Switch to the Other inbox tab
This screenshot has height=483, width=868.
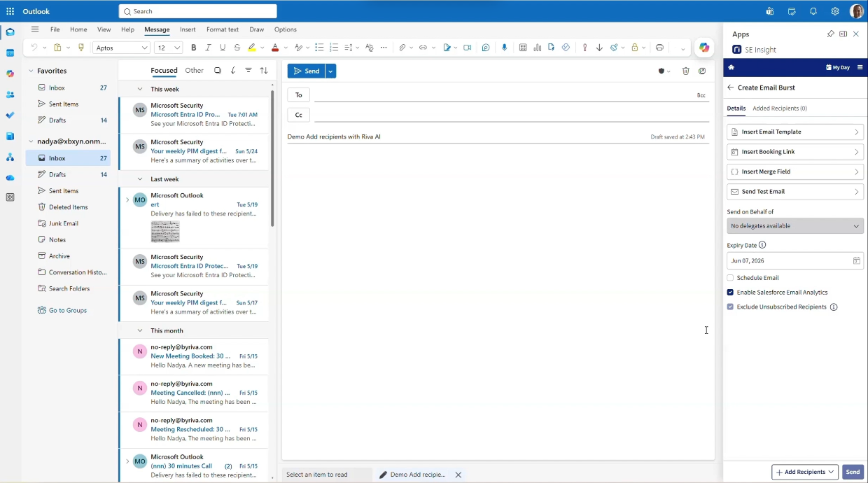click(x=195, y=71)
